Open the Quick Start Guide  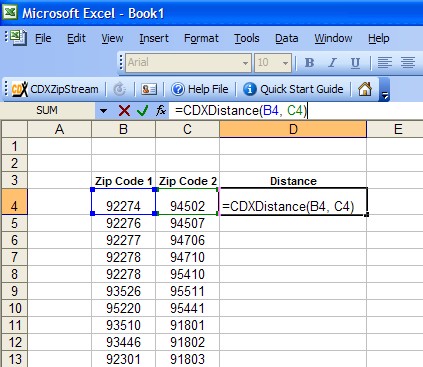pyautogui.click(x=293, y=89)
